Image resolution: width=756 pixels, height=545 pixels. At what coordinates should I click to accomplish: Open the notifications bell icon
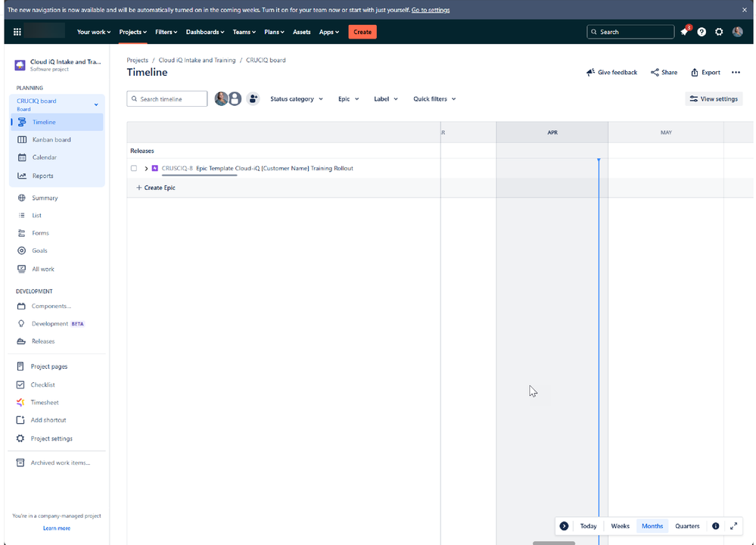(684, 32)
